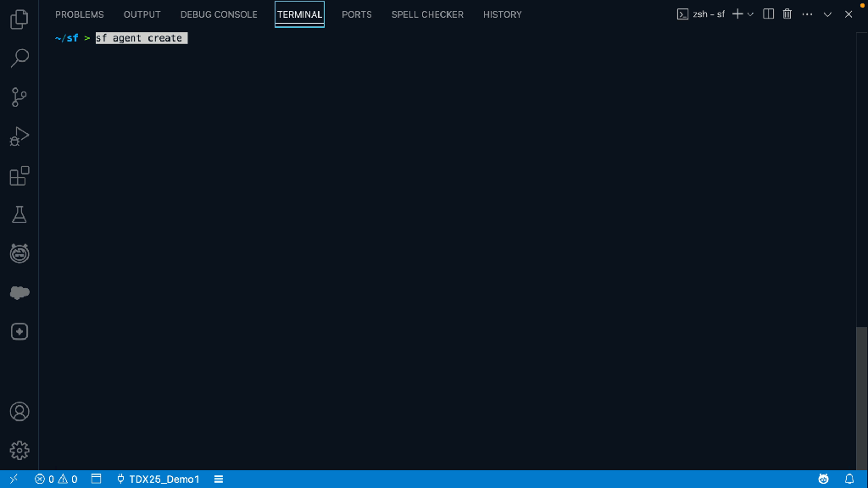Expand the launch profile dropdown arrow
868x488 pixels.
click(751, 14)
